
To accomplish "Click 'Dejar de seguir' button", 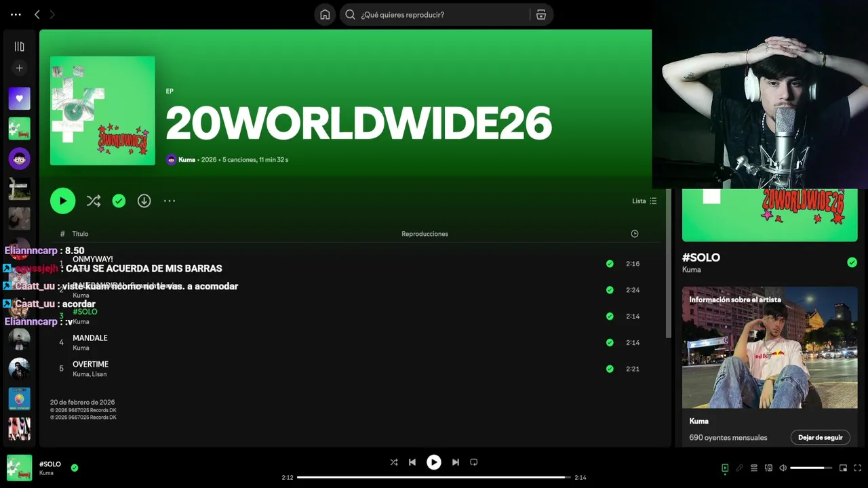I will click(820, 438).
